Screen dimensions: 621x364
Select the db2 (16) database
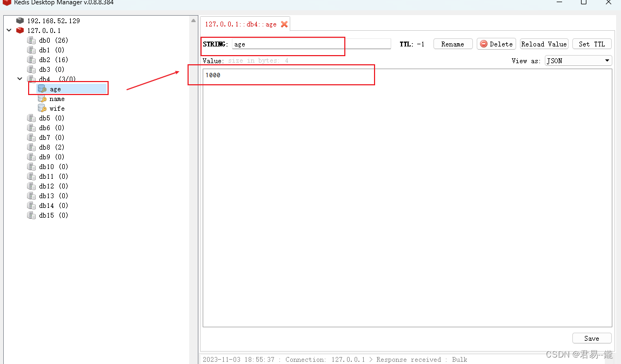pyautogui.click(x=54, y=60)
